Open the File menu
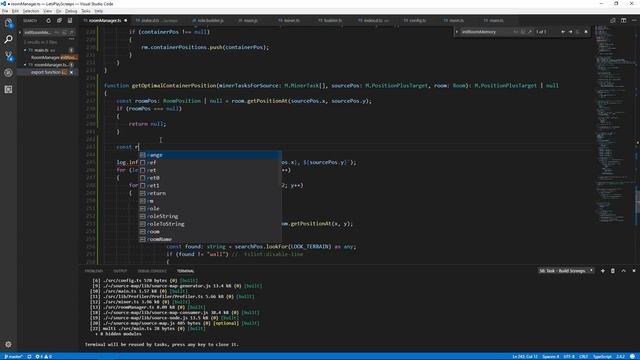640x360 pixels. coord(5,11)
